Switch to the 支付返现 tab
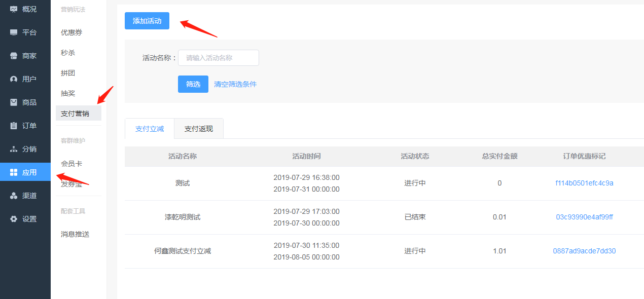644x299 pixels. click(x=199, y=129)
